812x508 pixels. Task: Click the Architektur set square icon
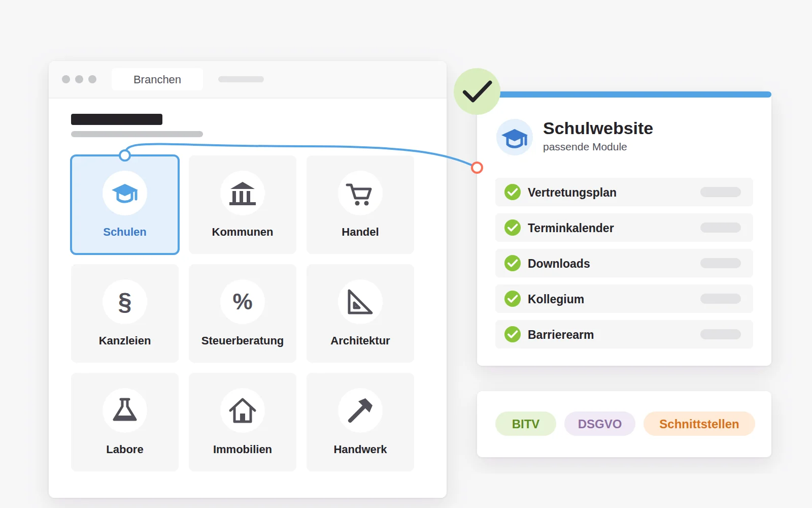(360, 302)
